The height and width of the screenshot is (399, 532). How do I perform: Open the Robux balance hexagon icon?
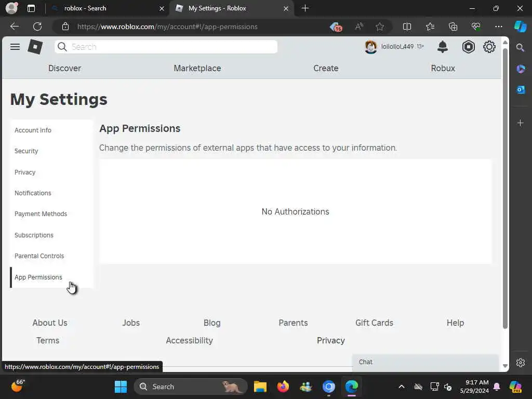point(468,47)
